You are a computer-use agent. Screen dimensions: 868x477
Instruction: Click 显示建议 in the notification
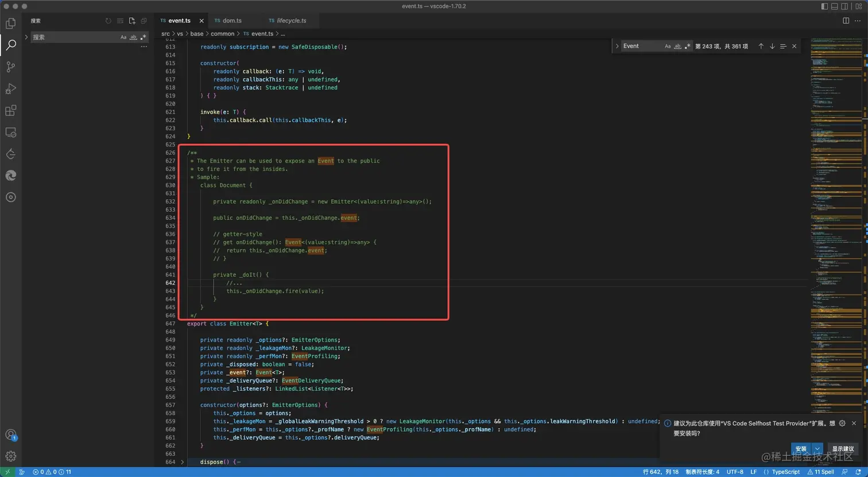click(x=842, y=449)
